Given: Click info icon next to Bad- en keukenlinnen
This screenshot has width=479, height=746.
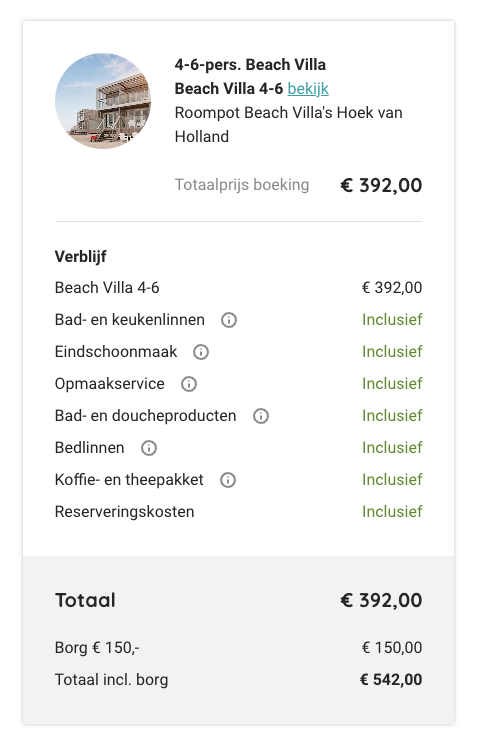Looking at the screenshot, I should (x=229, y=320).
